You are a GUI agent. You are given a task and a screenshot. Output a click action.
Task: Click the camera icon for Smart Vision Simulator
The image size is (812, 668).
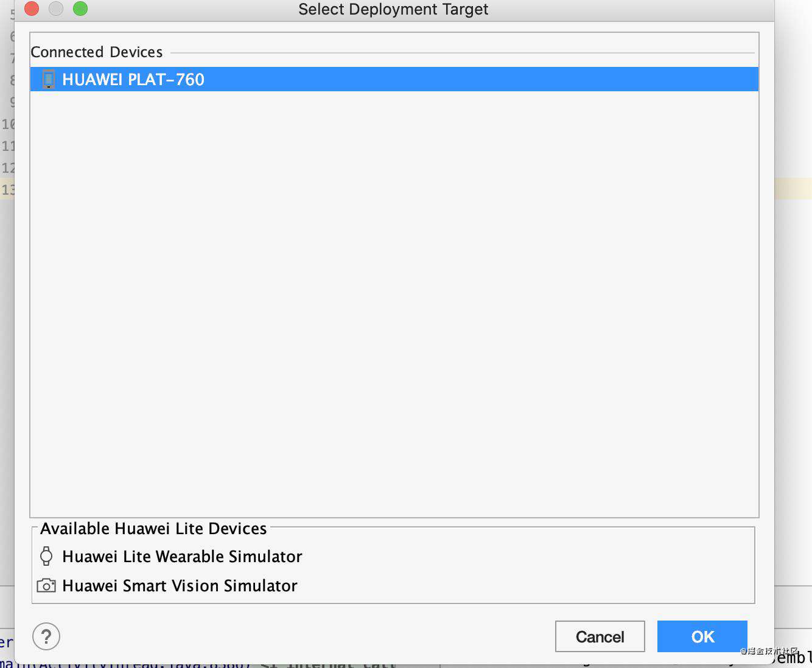coord(46,586)
